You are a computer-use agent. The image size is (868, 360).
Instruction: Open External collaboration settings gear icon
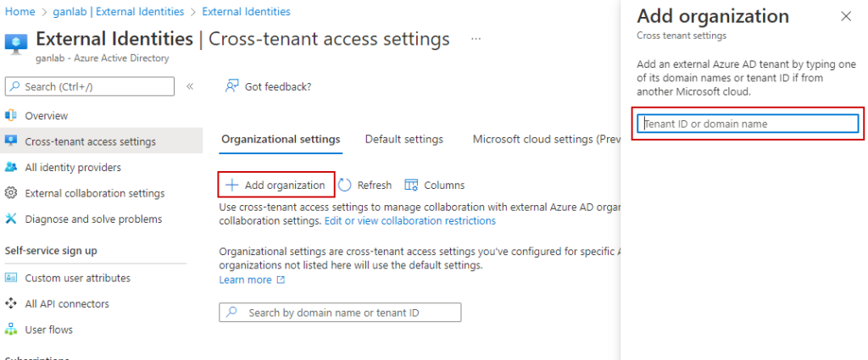tap(12, 193)
